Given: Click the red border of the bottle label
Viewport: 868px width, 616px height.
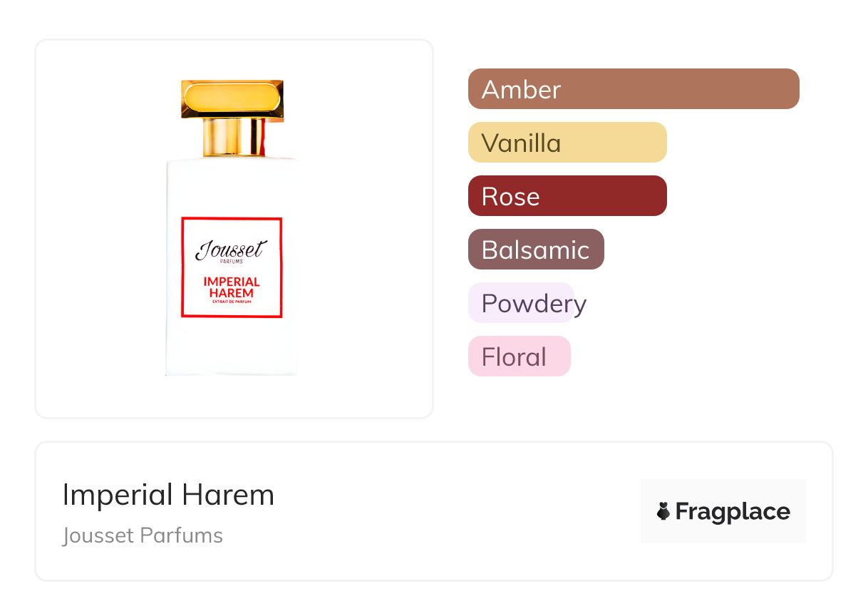Looking at the screenshot, I should coord(182,267).
